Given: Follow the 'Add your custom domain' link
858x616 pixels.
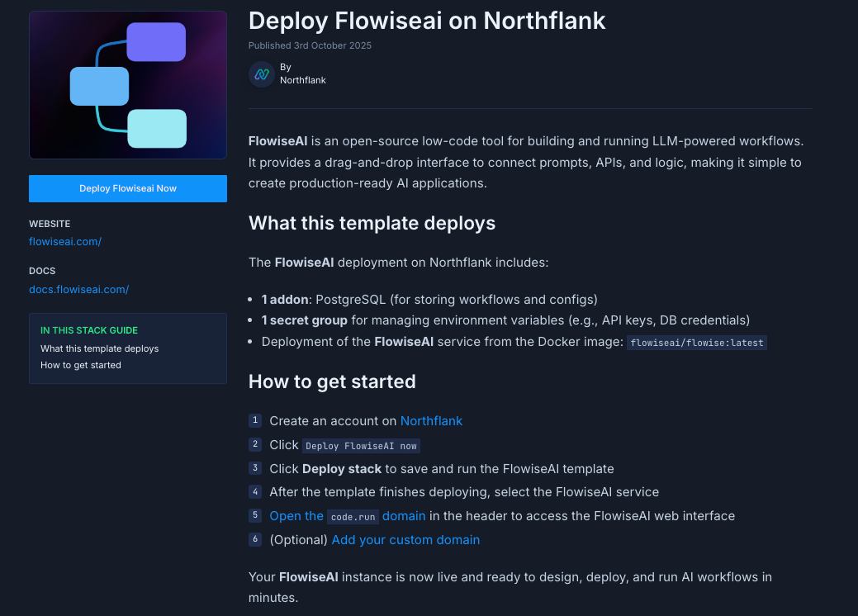Looking at the screenshot, I should click(x=405, y=540).
